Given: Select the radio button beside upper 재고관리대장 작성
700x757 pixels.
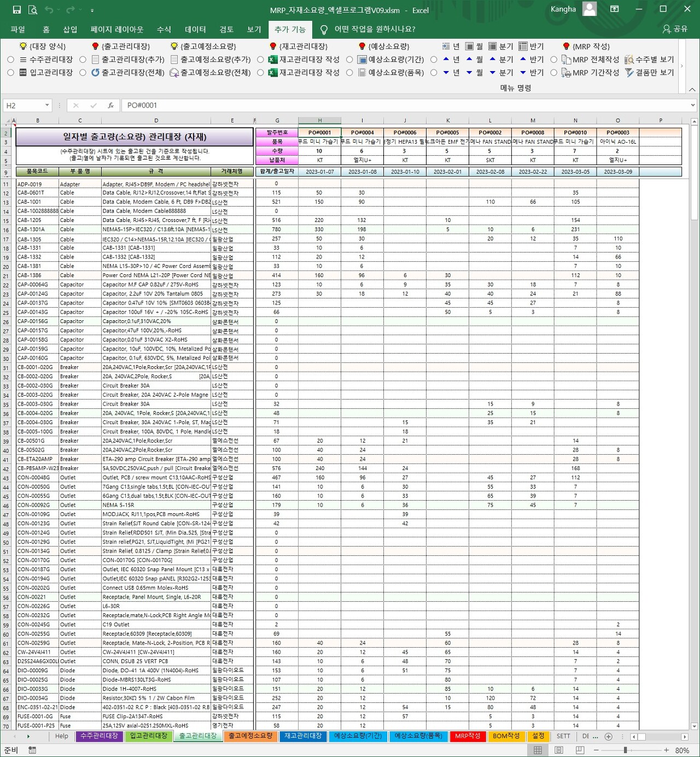Looking at the screenshot, I should pyautogui.click(x=260, y=60).
